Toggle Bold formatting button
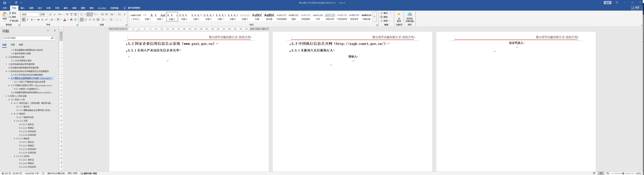644x175 pixels. [x=24, y=20]
